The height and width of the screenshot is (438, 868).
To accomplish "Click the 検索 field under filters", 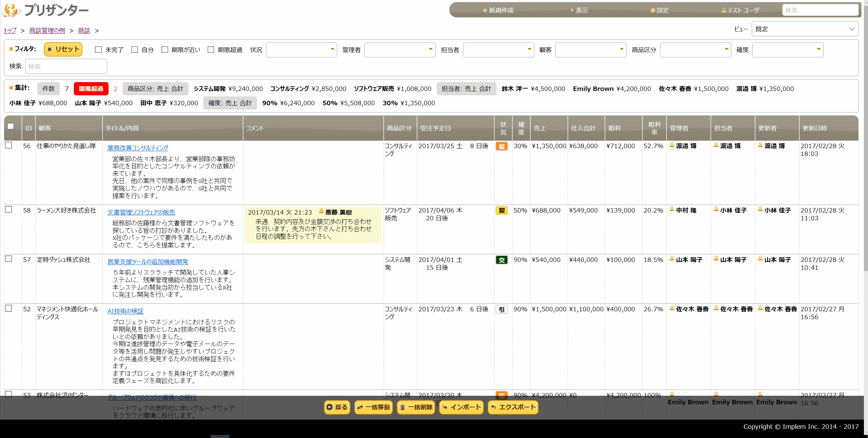I will tap(66, 66).
